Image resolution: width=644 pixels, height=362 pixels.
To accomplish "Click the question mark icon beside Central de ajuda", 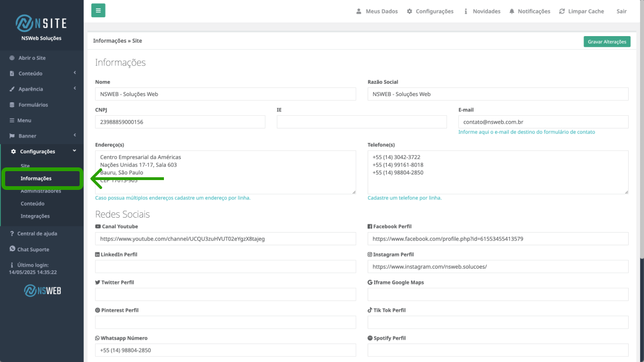I will (12, 234).
